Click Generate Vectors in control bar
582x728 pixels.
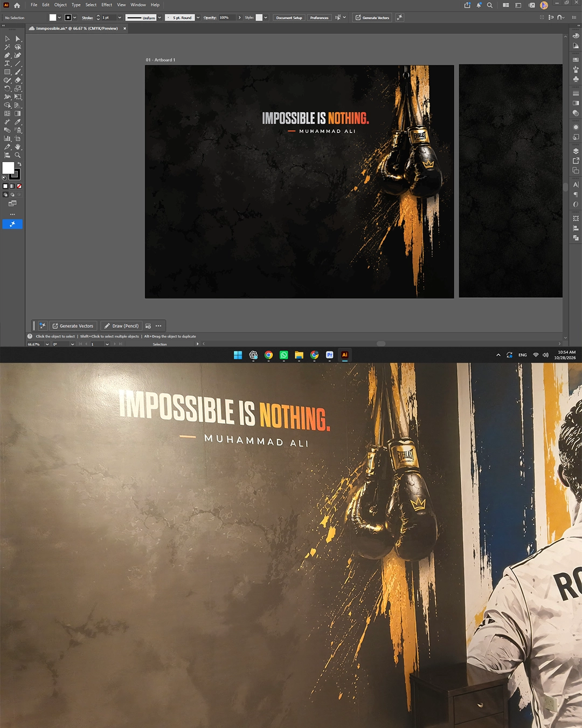(x=372, y=18)
